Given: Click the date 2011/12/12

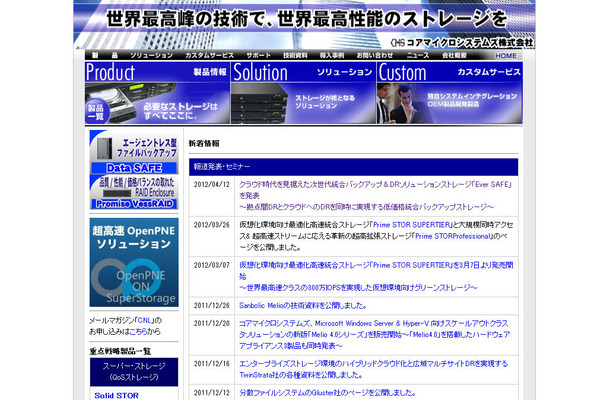Looking at the screenshot, I should click(x=212, y=393).
